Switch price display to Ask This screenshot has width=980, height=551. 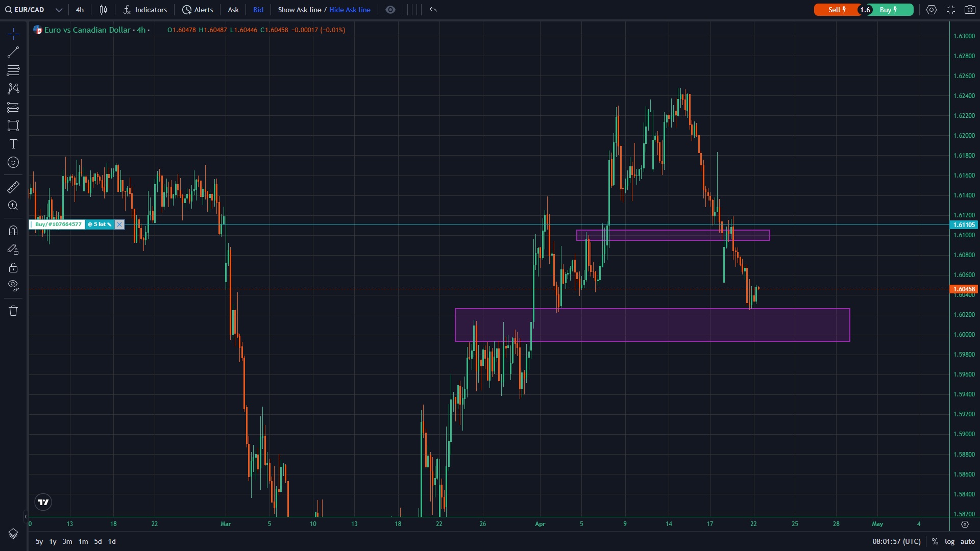click(x=233, y=10)
